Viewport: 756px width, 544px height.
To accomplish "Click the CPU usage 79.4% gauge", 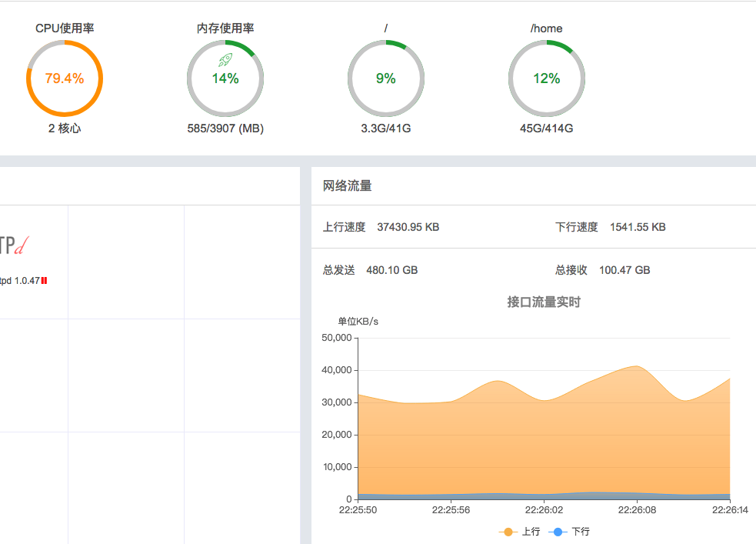I will click(65, 78).
